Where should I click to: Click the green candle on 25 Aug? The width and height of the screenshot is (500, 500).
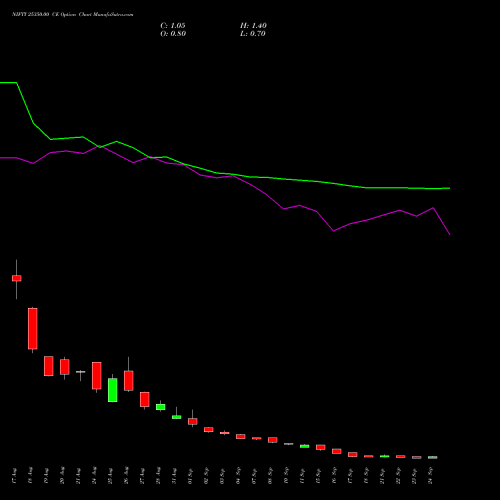pyautogui.click(x=113, y=390)
